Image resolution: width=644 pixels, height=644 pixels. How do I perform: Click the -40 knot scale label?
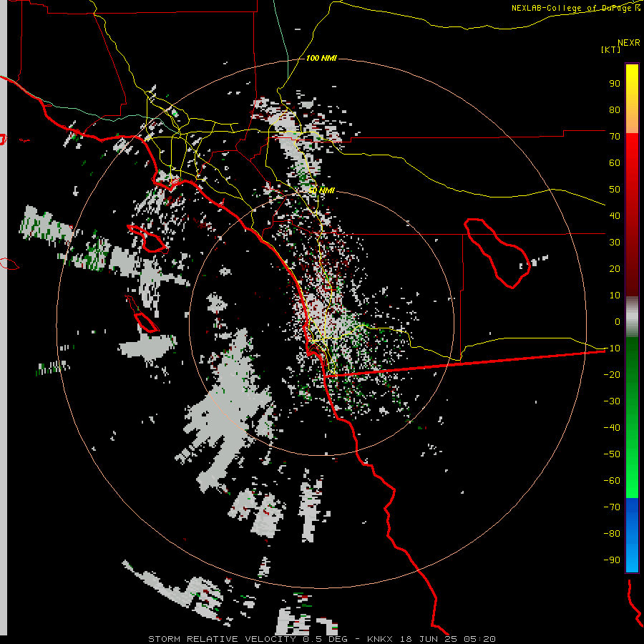tap(612, 428)
